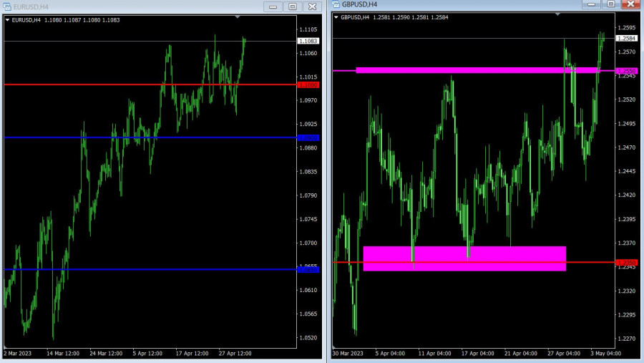Close the GBPUSD,H4 chart window
Viewport: 644px width, 363px height.
629,4
